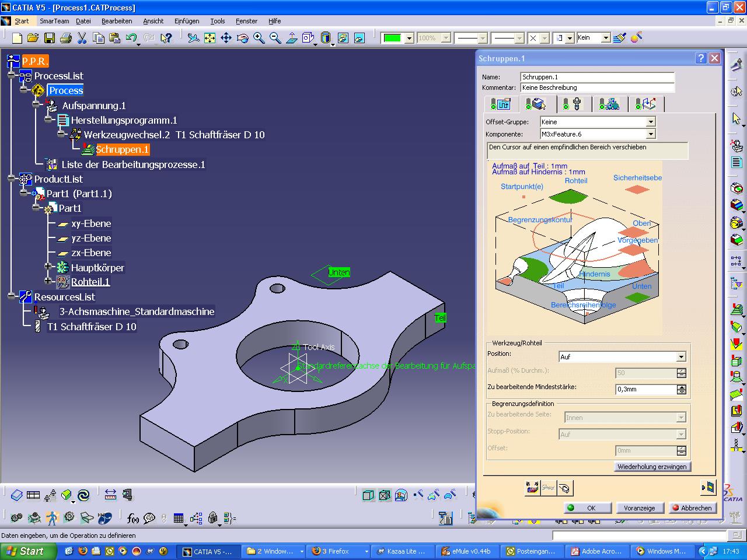Click the formula f(x) icon
747x560 pixels.
pos(133,518)
